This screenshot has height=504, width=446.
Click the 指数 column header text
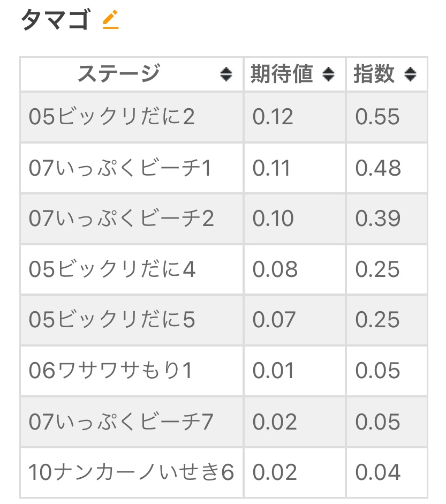374,74
